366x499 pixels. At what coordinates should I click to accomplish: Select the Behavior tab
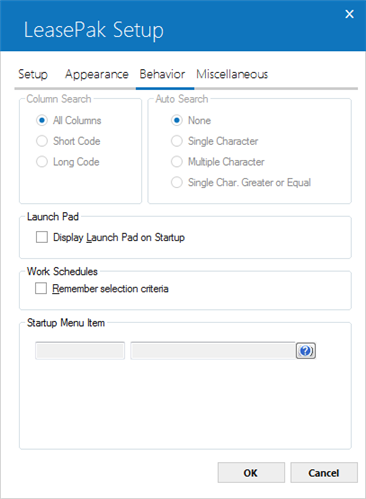[162, 74]
